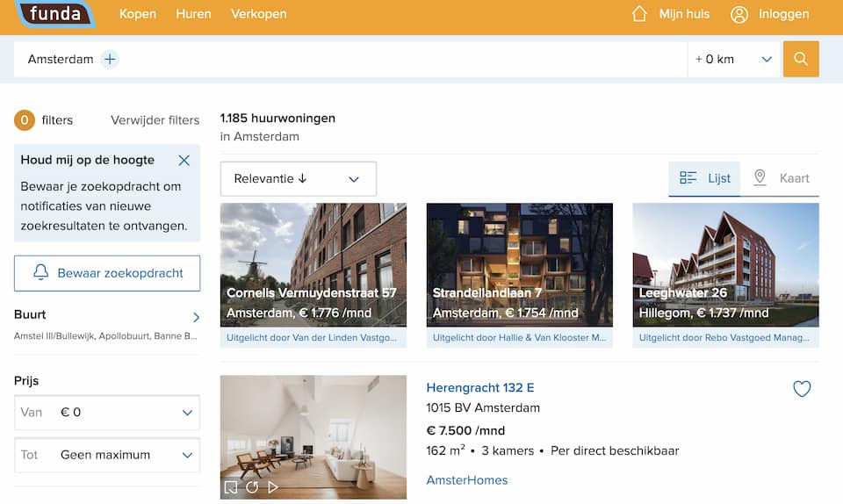Image resolution: width=843 pixels, height=504 pixels.
Task: Click the video play icon on listing photo
Action: 273,486
